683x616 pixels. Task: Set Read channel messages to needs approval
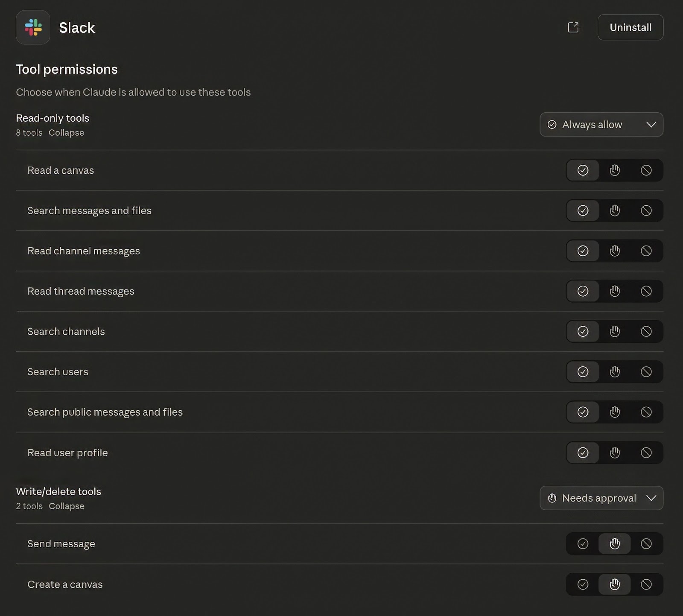coord(615,251)
